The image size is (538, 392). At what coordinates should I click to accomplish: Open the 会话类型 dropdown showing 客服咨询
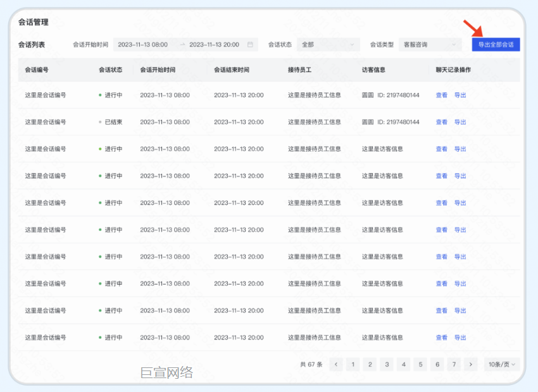[x=430, y=44]
